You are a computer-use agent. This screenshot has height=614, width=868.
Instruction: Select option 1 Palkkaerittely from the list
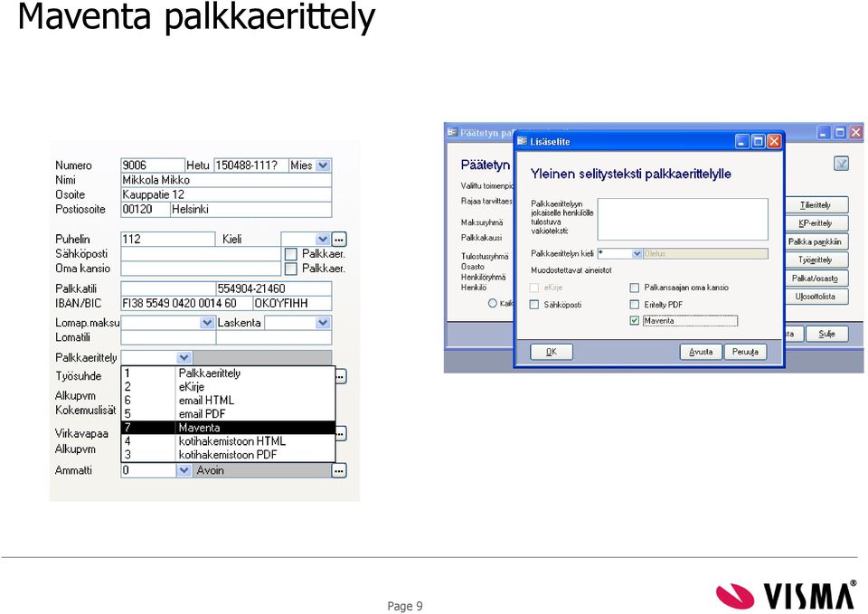tap(228, 373)
